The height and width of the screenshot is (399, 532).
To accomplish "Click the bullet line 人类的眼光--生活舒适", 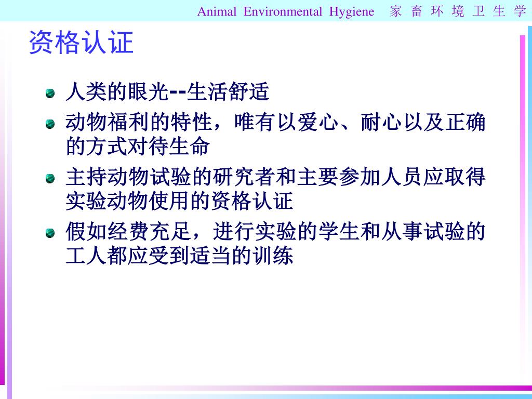I will (x=168, y=91).
